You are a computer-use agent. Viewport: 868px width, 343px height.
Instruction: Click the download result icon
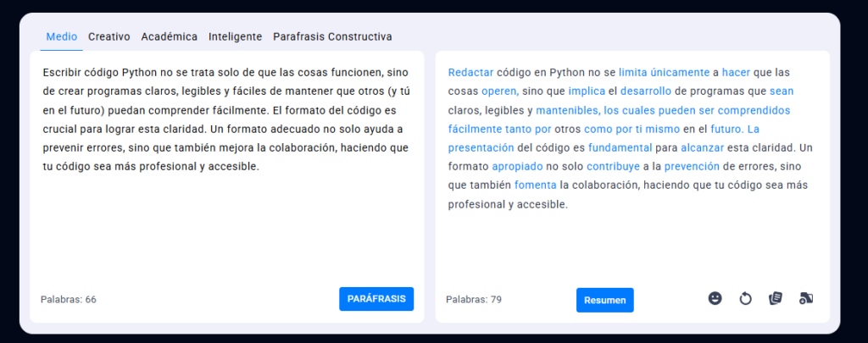(806, 298)
